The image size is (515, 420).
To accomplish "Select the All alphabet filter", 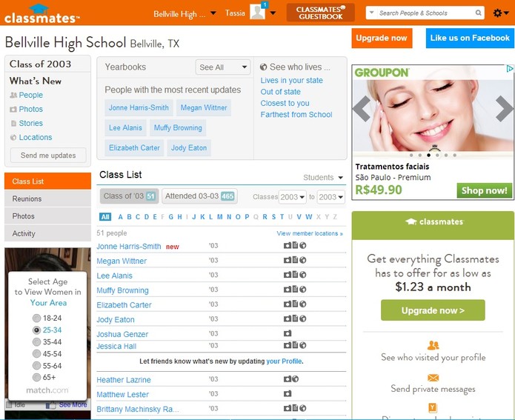I will tap(105, 217).
